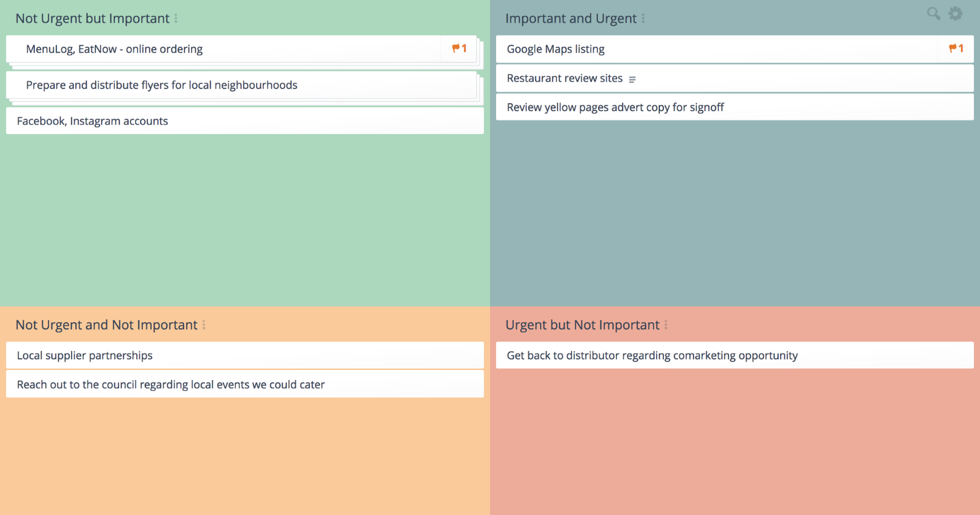Open Not Urgent and Not Important menu dots
Screen dimensions: 980x515
tap(204, 325)
